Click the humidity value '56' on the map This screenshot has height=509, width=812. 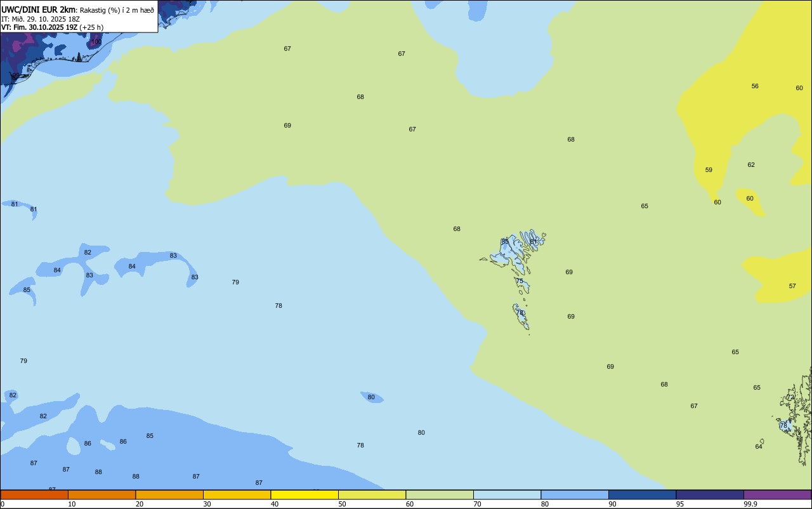coord(755,86)
